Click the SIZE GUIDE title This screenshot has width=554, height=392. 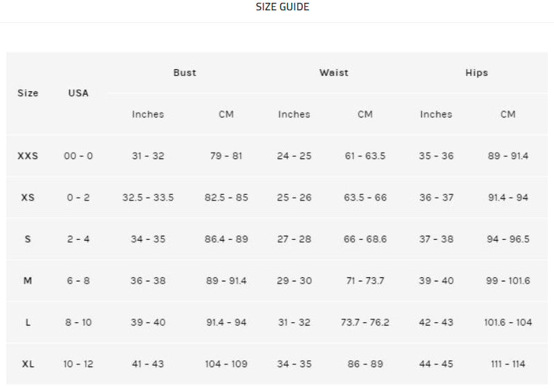(282, 8)
